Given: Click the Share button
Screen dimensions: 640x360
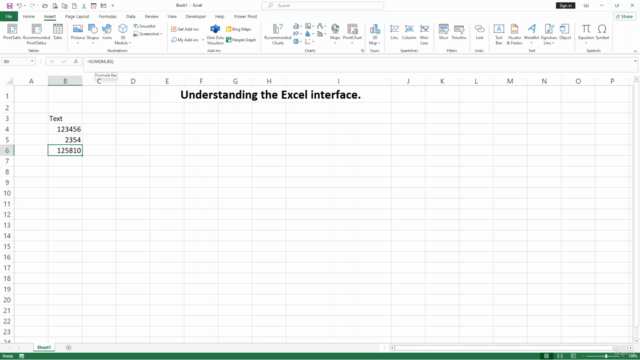Looking at the screenshot, I should click(624, 16).
